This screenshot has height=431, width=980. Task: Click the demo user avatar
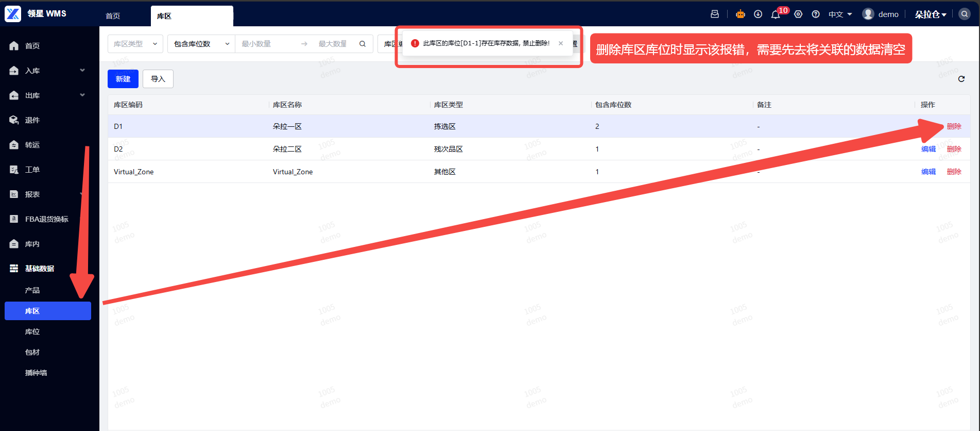click(868, 14)
